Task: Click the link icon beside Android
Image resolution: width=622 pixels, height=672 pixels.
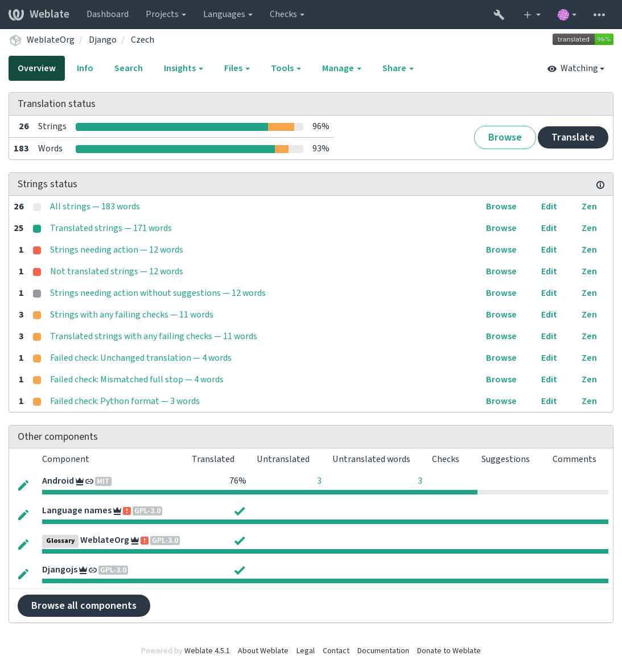Action: pyautogui.click(x=89, y=481)
